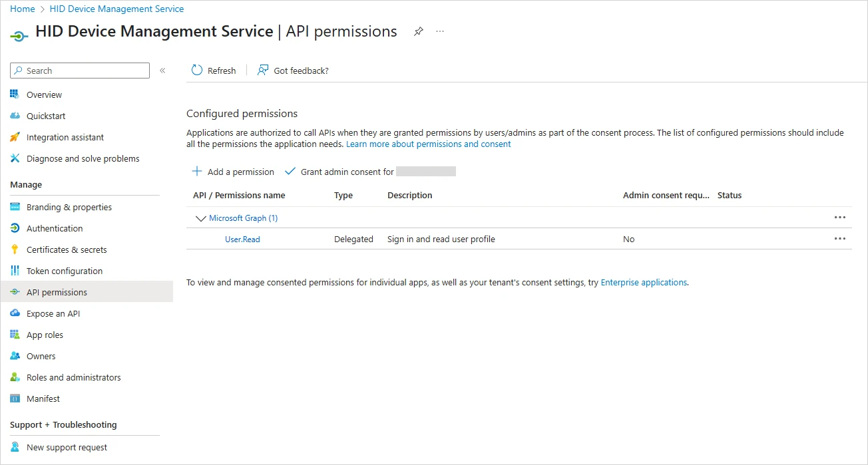Open Token configuration page
Viewport: 868px width, 465px height.
[65, 271]
